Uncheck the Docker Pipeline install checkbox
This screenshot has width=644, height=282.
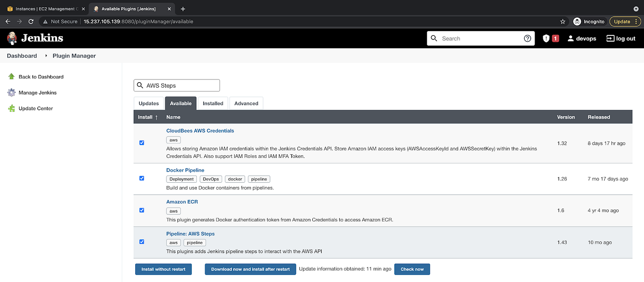point(142,178)
